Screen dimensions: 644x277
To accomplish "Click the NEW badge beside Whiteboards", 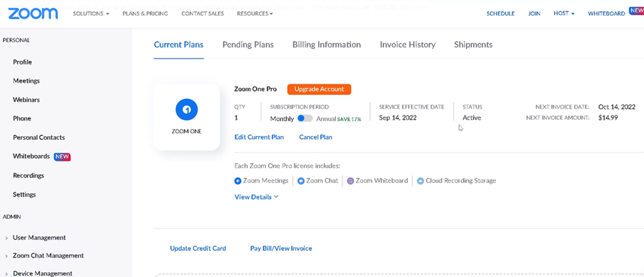I will tap(62, 156).
